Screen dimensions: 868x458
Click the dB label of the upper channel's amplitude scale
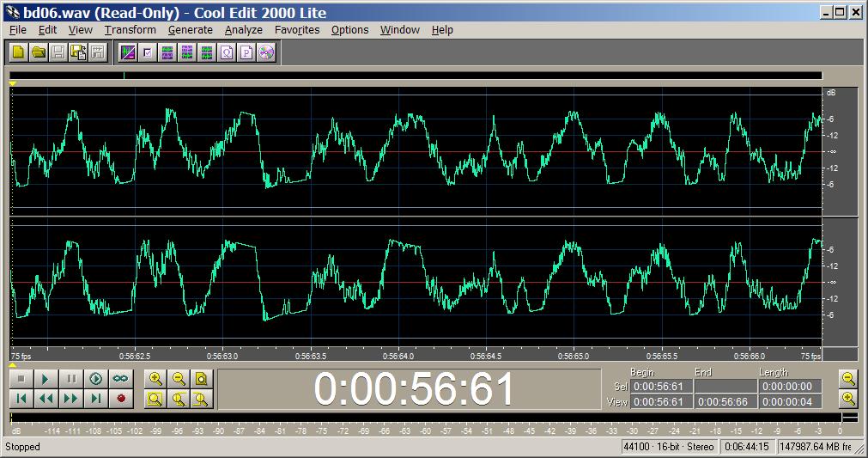[831, 93]
